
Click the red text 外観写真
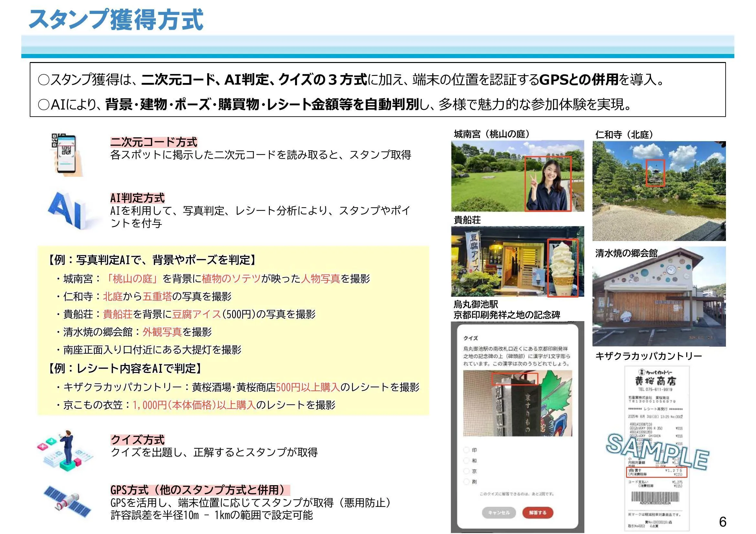click(162, 332)
